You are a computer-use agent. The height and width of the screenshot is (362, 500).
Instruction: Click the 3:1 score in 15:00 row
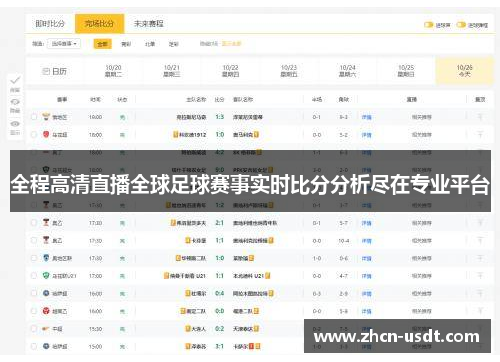click(x=220, y=346)
